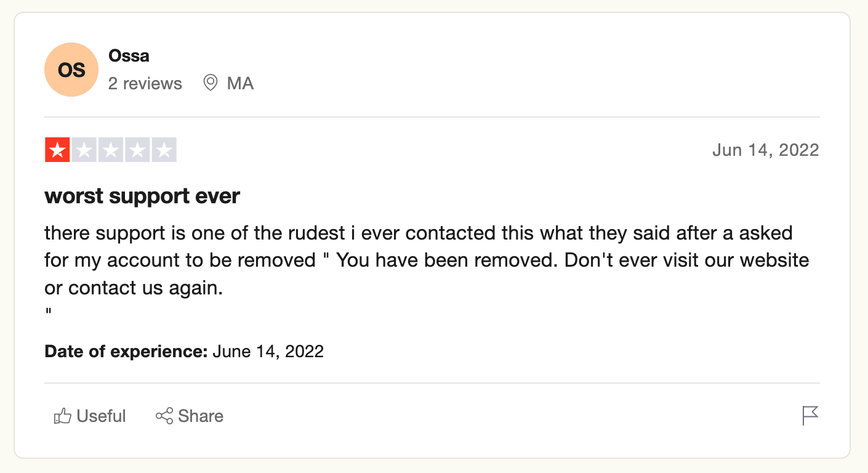Click the orange OS avatar circle
The image size is (868, 473).
click(x=71, y=70)
